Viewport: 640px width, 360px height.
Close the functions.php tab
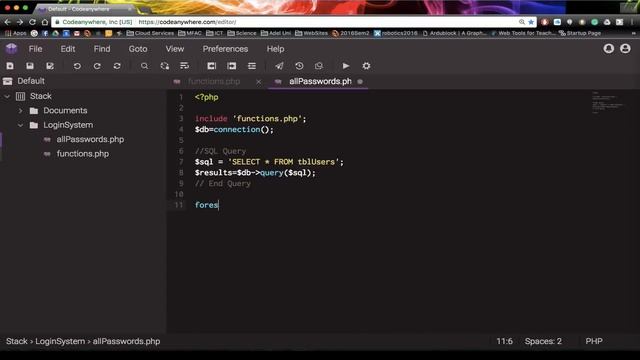tap(258, 82)
